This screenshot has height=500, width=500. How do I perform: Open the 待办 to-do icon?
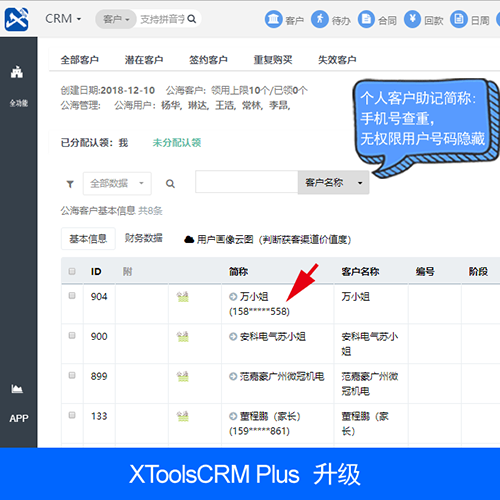[x=320, y=19]
